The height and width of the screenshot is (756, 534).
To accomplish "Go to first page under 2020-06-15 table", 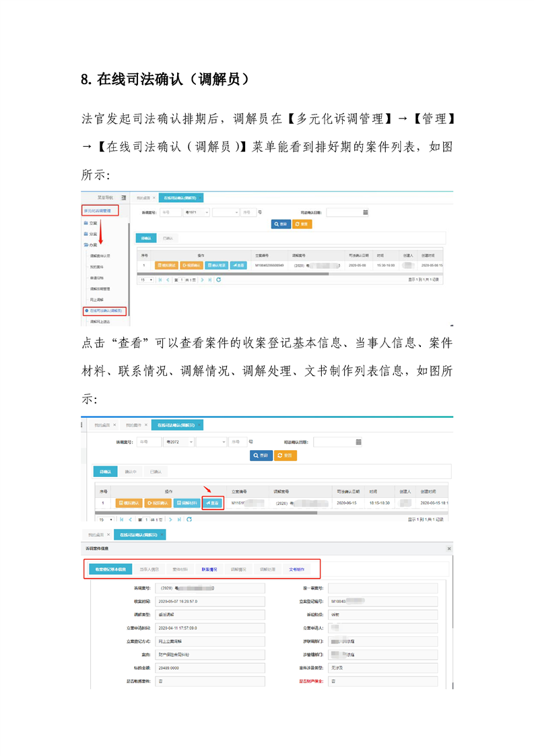I will (x=121, y=519).
